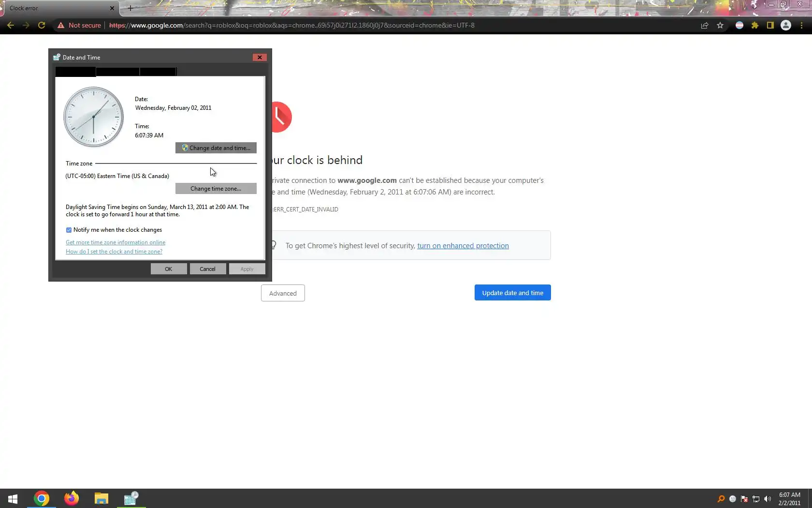The image size is (812, 508).
Task: Cancel the Date and Time dialog
Action: click(208, 269)
